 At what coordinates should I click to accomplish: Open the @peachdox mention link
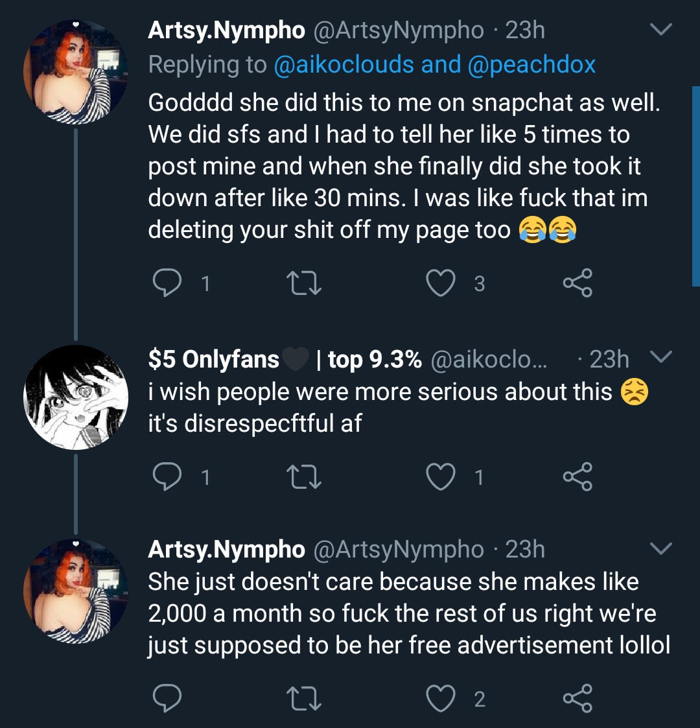[x=531, y=64]
